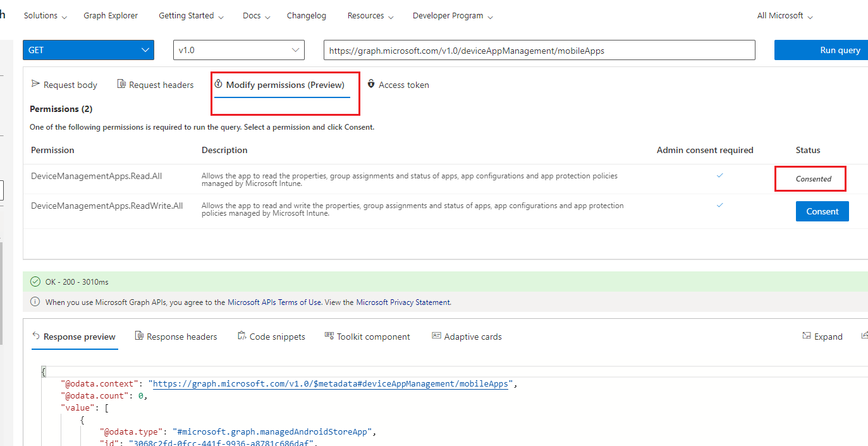
Task: Click the Run query button
Action: 821,50
